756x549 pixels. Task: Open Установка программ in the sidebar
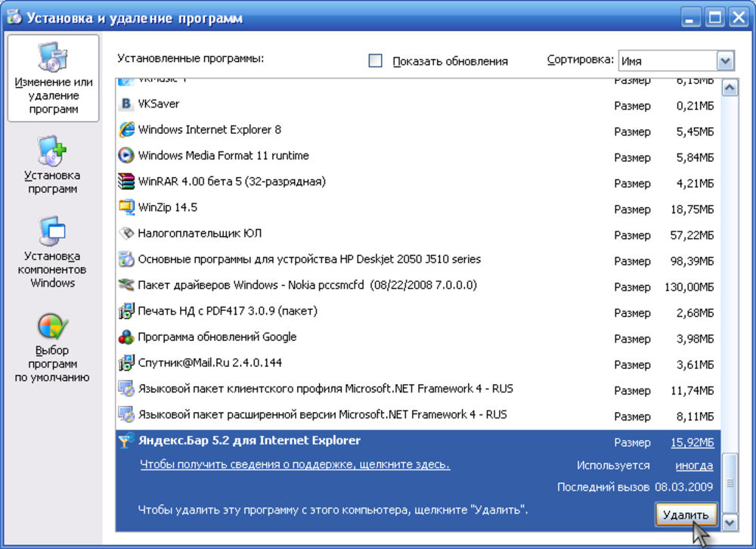pos(52,165)
